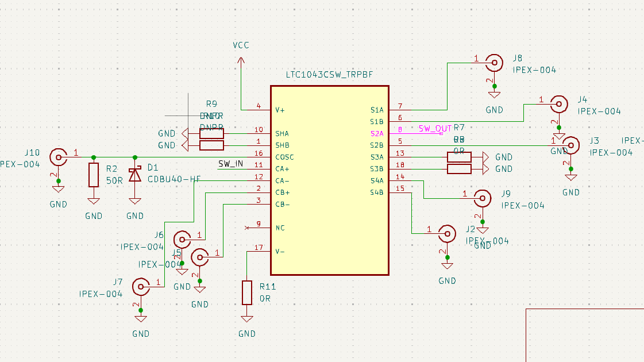Click the LTC1043CSW_TRPBF part name text
The width and height of the screenshot is (644, 362).
(329, 75)
